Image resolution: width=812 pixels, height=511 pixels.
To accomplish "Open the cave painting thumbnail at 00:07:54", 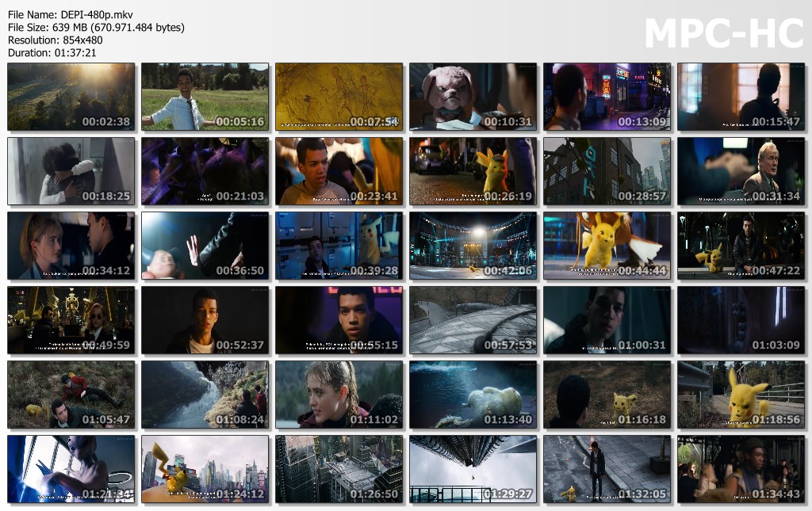I will point(339,97).
